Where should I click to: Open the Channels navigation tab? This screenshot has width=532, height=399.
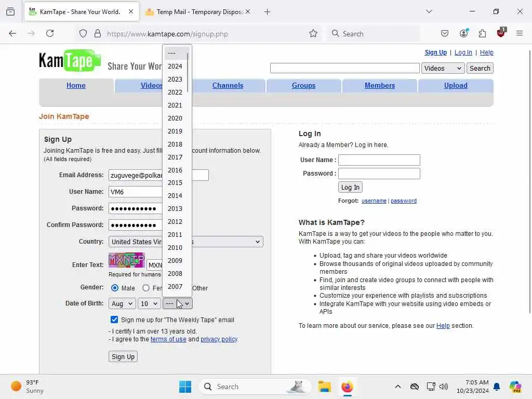(x=228, y=86)
